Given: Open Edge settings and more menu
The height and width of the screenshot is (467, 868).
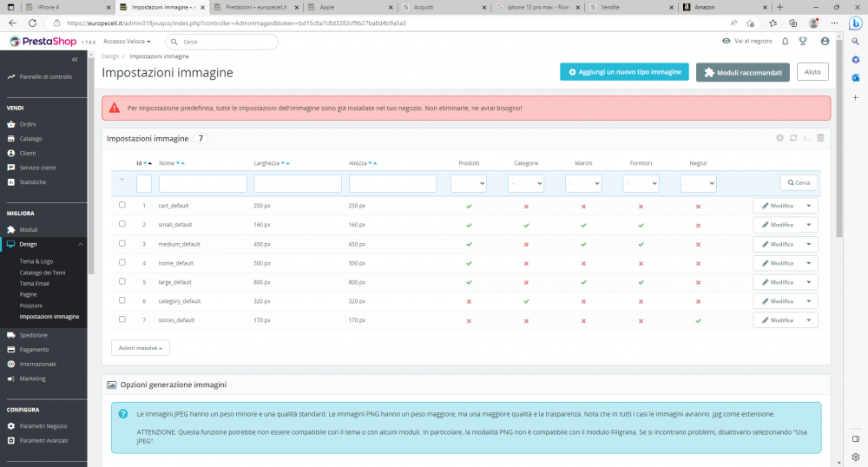Looking at the screenshot, I should pos(834,23).
